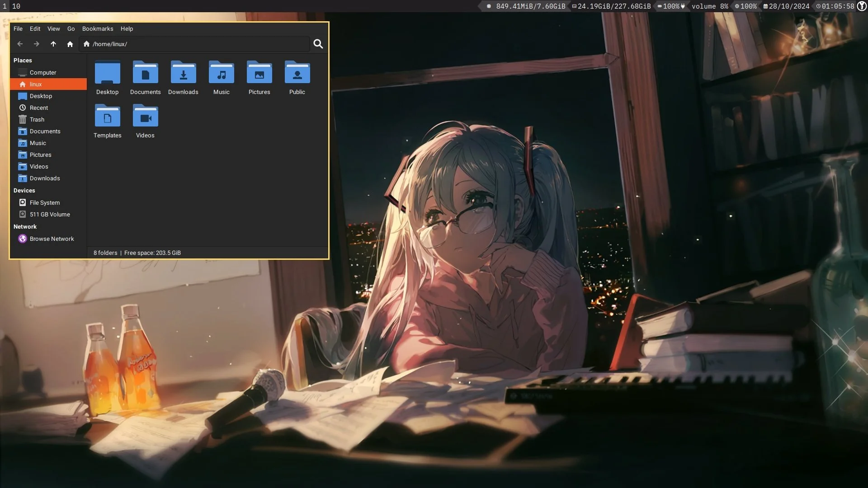
Task: Click the Devices section header
Action: click(24, 190)
